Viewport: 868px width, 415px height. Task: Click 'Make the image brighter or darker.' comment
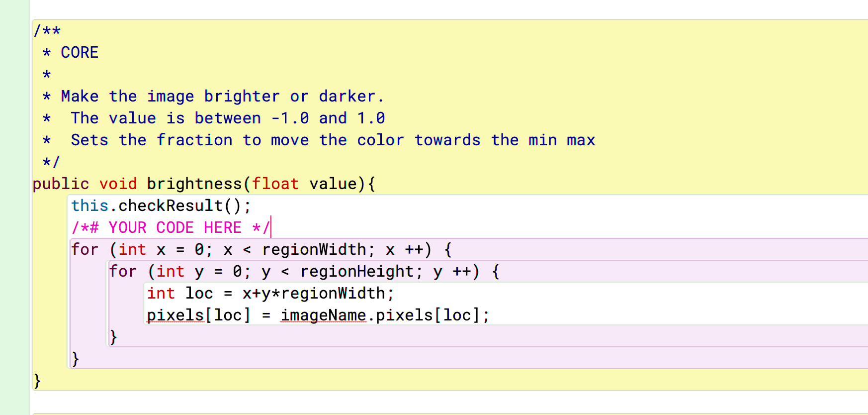coord(213,96)
